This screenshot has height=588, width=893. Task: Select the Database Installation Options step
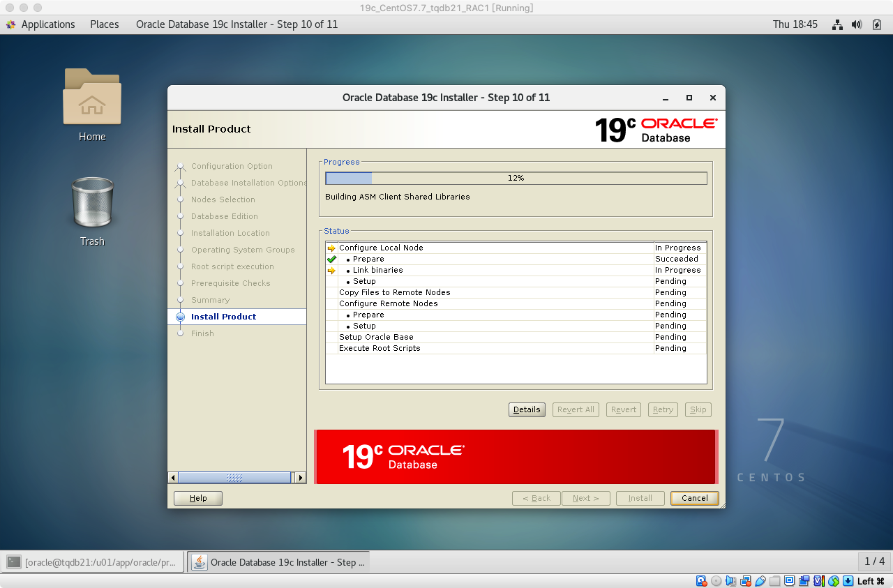point(248,183)
